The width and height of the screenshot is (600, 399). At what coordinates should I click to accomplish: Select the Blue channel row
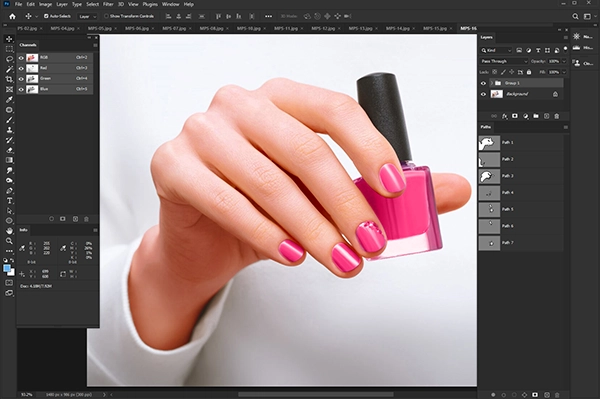pyautogui.click(x=55, y=90)
